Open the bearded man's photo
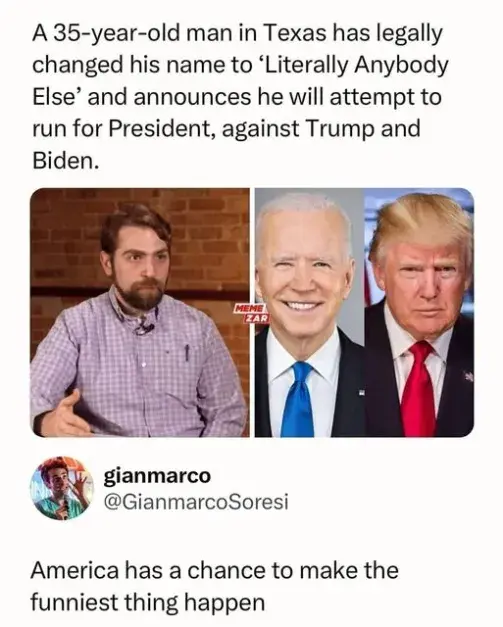503x627 pixels. coord(140,312)
